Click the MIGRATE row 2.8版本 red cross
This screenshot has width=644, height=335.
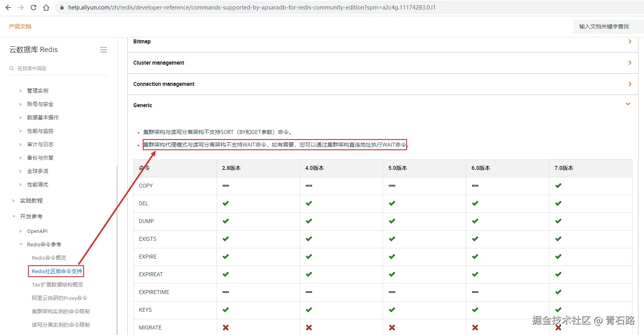[x=226, y=328]
